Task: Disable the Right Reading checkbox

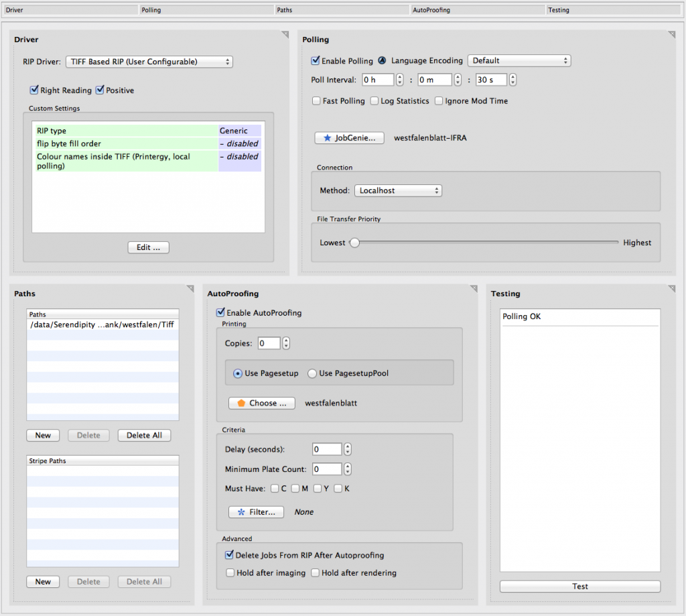Action: 34,90
